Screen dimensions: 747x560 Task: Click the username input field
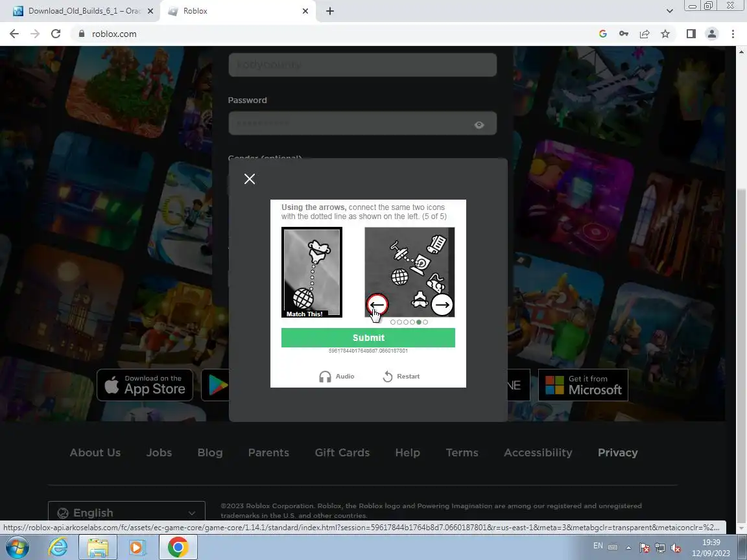tap(362, 64)
